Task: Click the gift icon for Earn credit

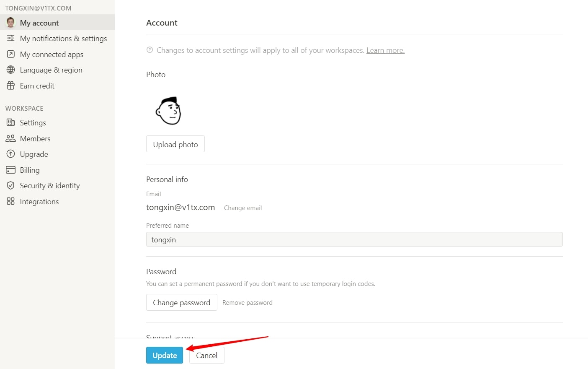Action: click(x=10, y=86)
